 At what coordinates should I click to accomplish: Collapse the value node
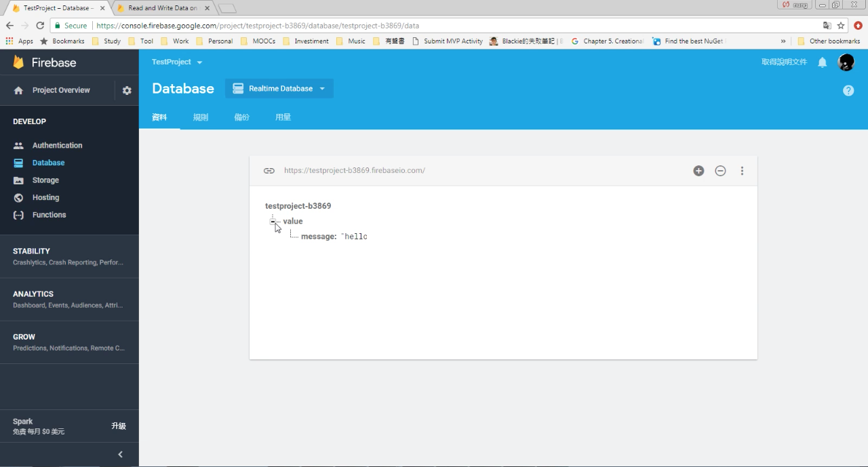pos(273,222)
